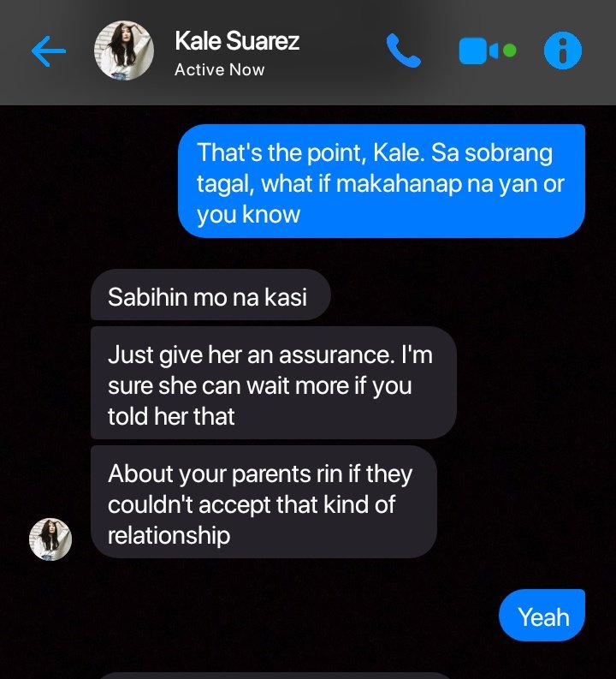Go back using the blue arrow
The image size is (616, 679).
coord(49,51)
